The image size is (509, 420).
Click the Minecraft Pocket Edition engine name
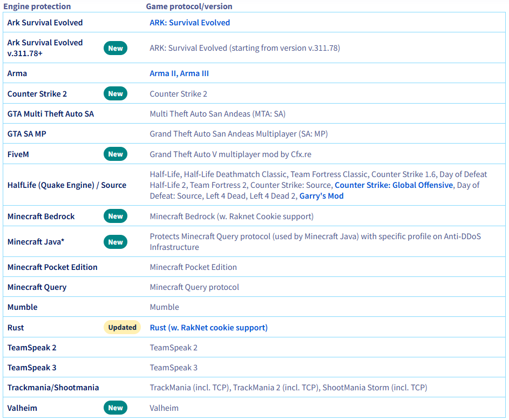[52, 267]
